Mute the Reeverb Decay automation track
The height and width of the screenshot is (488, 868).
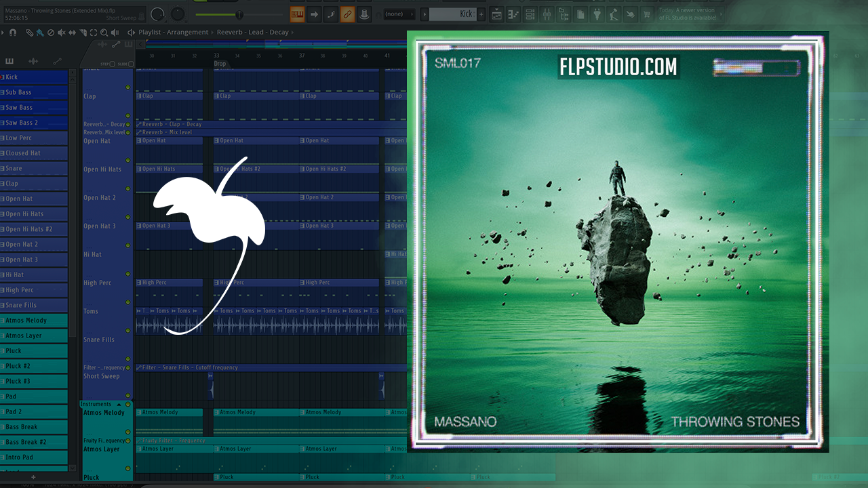pyautogui.click(x=128, y=124)
